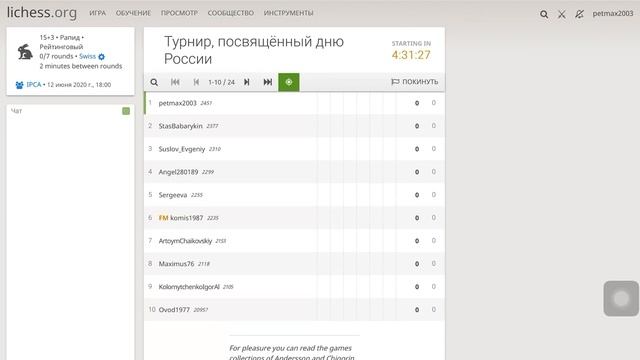This screenshot has height=360, width=640.
Task: Open petmax2003 user menu
Action: pyautogui.click(x=613, y=13)
